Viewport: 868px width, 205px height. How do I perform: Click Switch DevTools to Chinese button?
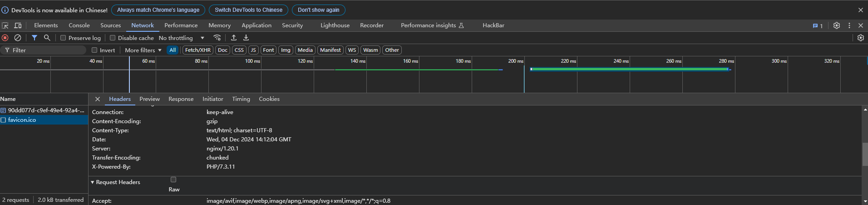click(248, 10)
